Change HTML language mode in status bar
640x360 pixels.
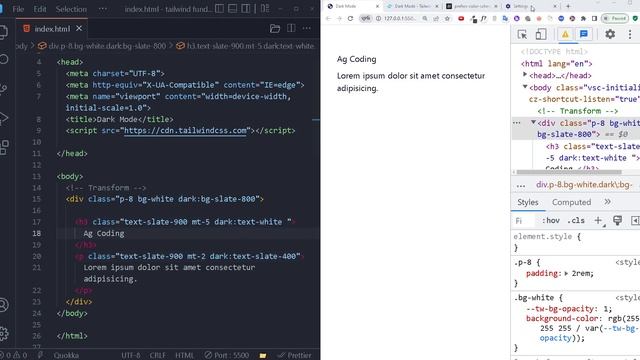184,355
